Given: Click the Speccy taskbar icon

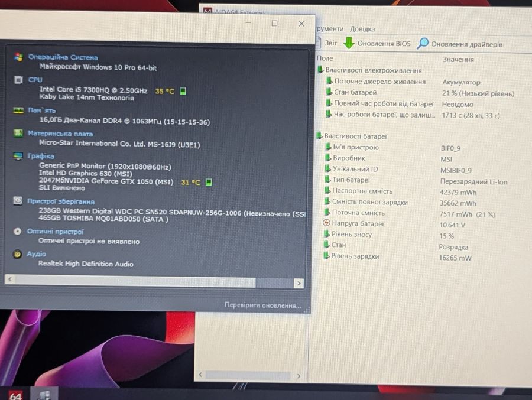Looking at the screenshot, I should (44, 395).
